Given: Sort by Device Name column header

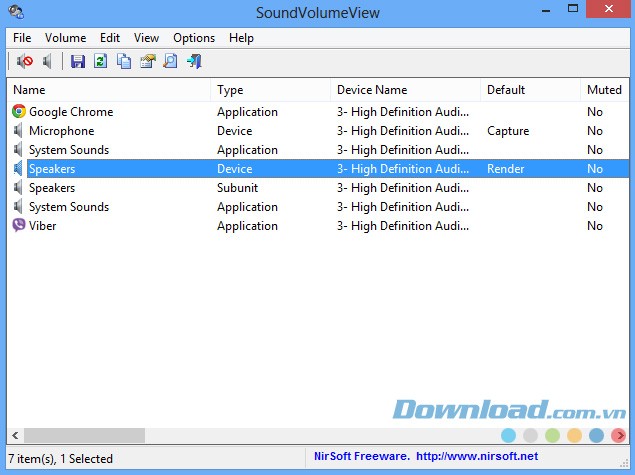Looking at the screenshot, I should pyautogui.click(x=405, y=90).
